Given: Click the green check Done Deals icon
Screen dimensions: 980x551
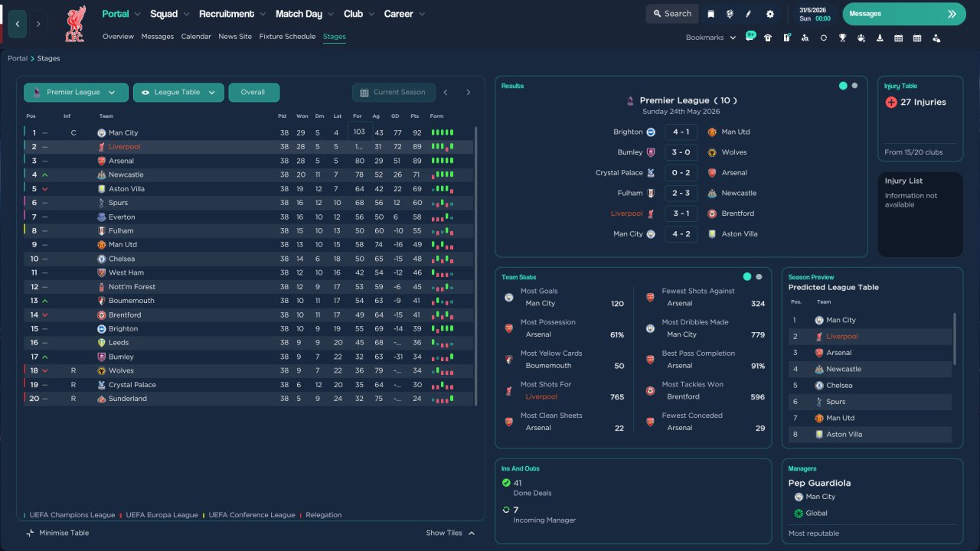Looking at the screenshot, I should point(506,483).
